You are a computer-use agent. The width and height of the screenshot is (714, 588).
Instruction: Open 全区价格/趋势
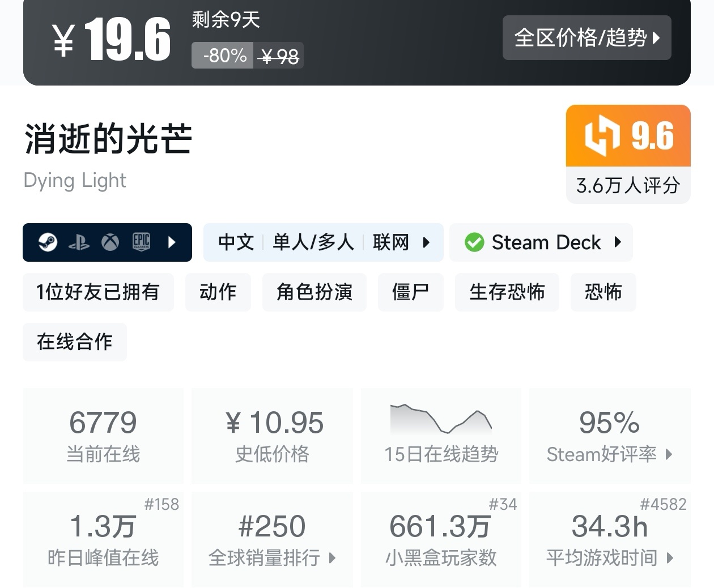click(586, 38)
